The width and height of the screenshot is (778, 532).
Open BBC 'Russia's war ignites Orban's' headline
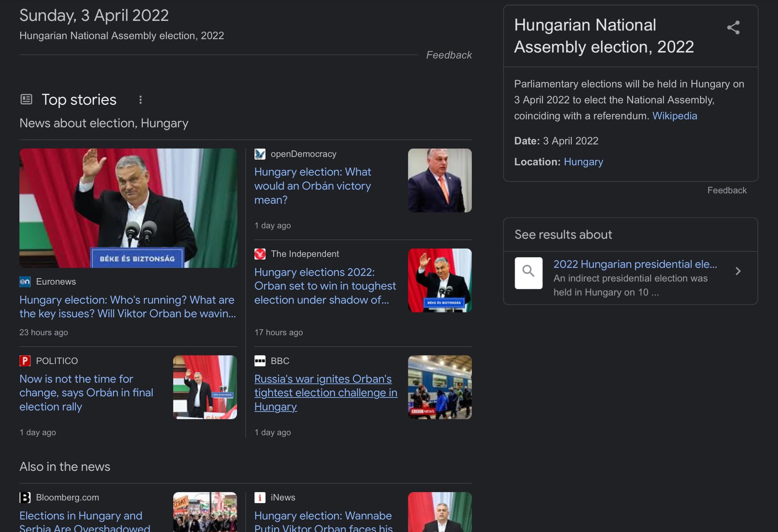[x=326, y=393]
